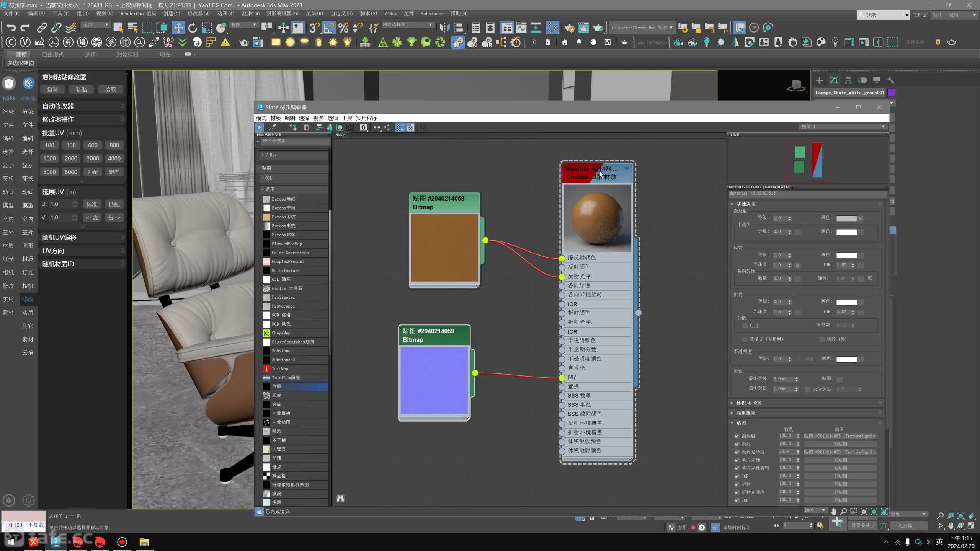Click the 3ds Max taskbar icon
The width and height of the screenshot is (980, 551).
(x=56, y=542)
